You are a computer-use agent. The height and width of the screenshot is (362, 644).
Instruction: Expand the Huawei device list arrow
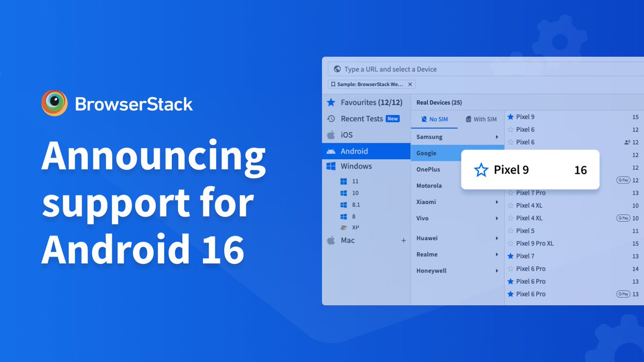pyautogui.click(x=497, y=238)
